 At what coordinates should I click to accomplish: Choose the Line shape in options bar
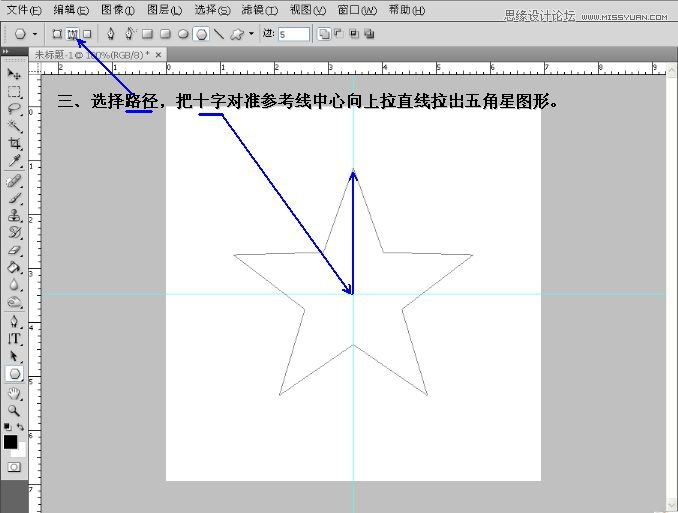(x=219, y=34)
